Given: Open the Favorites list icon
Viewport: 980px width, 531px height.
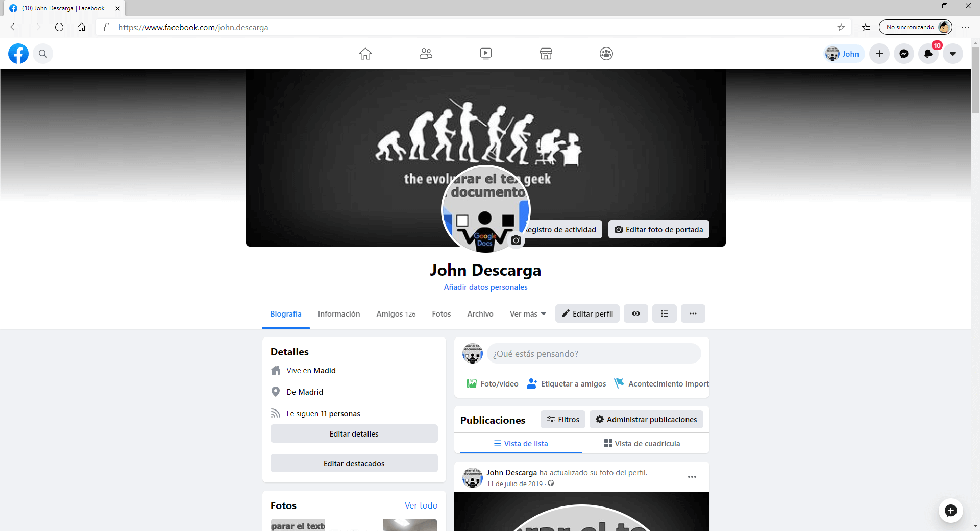Looking at the screenshot, I should click(866, 28).
